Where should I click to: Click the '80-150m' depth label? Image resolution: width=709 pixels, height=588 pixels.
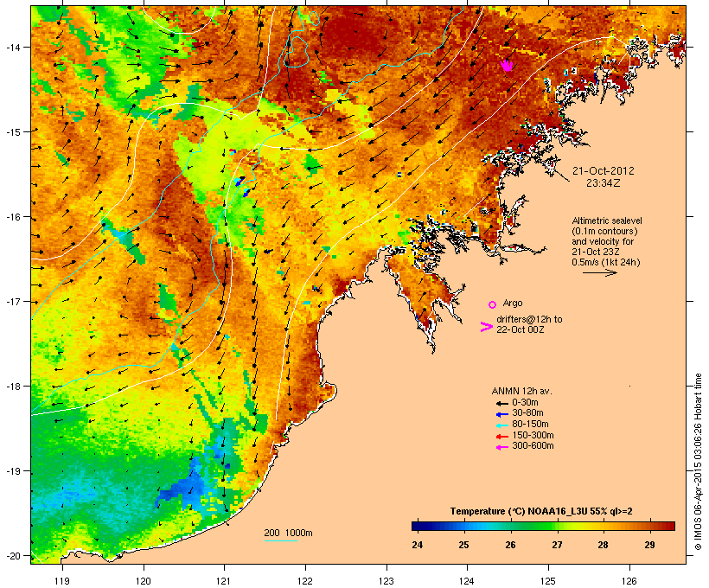(530, 425)
